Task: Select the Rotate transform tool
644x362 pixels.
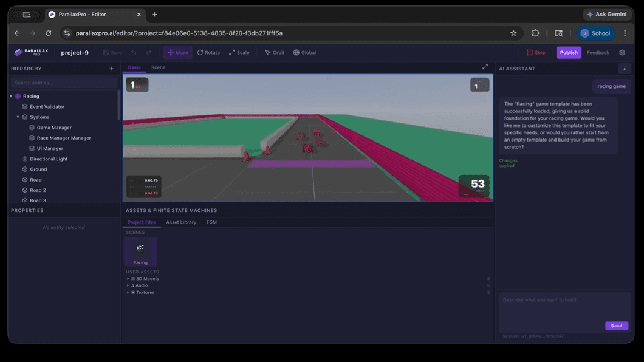Action: tap(208, 53)
